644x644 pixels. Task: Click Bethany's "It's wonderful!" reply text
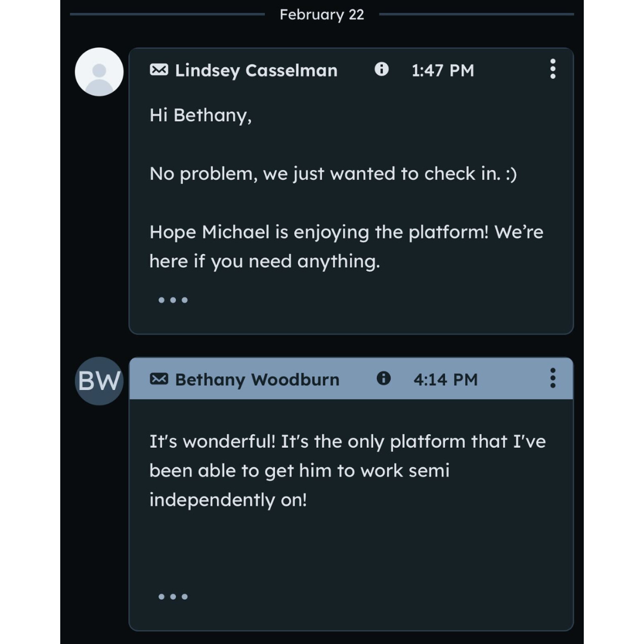click(347, 470)
